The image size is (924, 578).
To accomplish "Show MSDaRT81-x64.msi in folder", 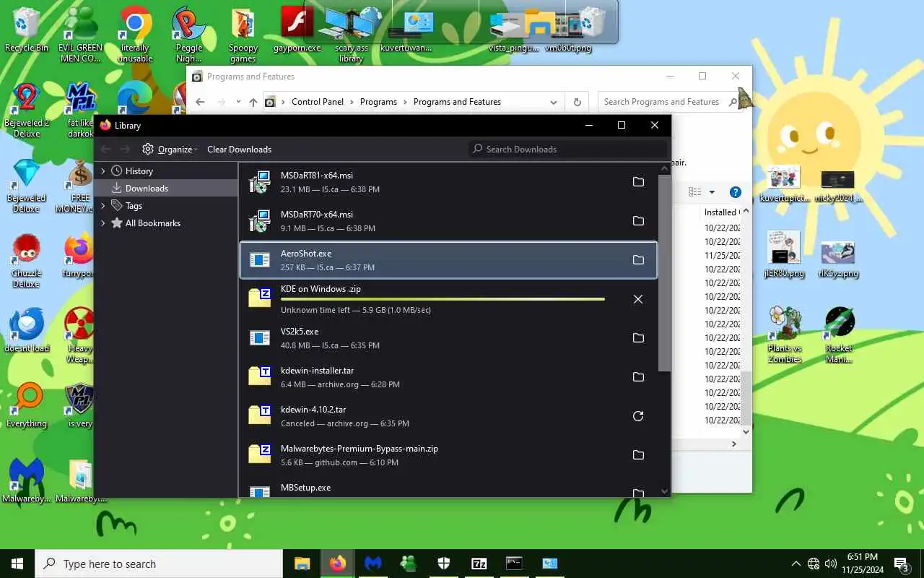I will point(638,182).
